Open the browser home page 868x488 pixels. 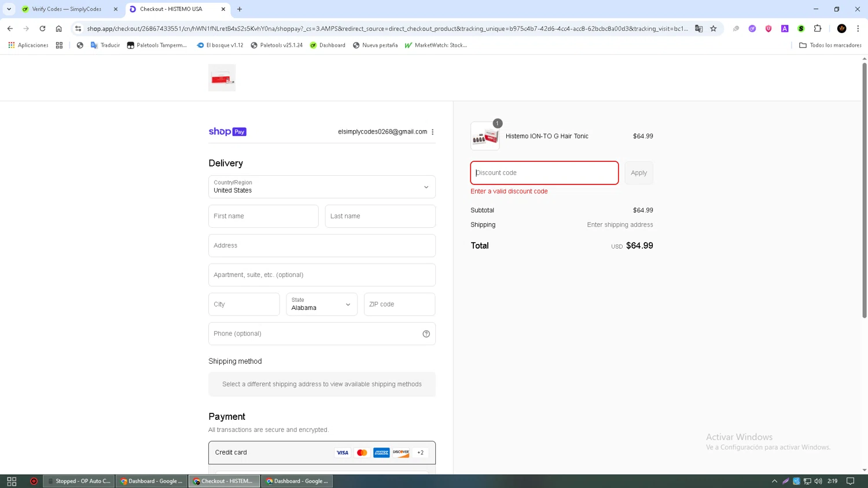[58, 28]
